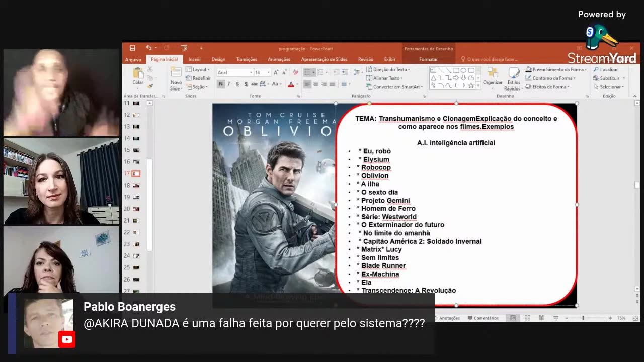Select the rectangle shape in the gallery
This screenshot has height=362, width=644.
pos(456,70)
